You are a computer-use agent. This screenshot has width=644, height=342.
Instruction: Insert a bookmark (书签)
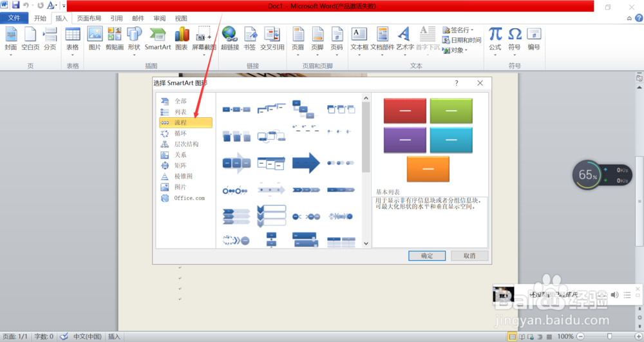pyautogui.click(x=250, y=39)
